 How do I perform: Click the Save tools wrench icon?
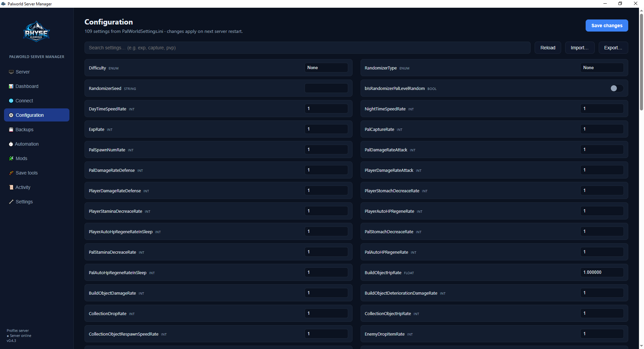[x=11, y=173]
